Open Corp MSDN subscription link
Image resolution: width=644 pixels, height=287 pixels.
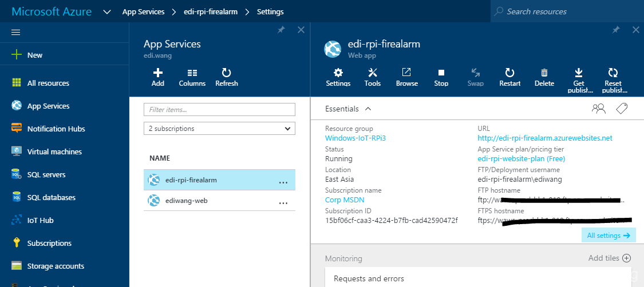tap(345, 200)
